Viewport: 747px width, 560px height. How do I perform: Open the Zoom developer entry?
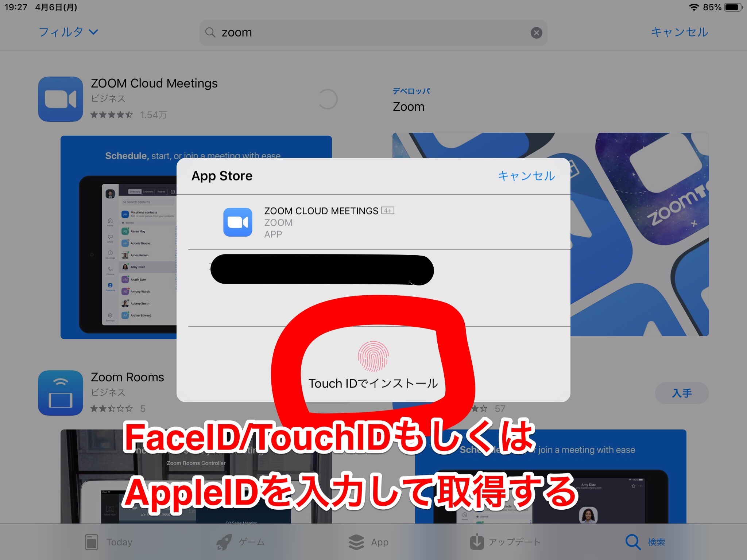[409, 107]
